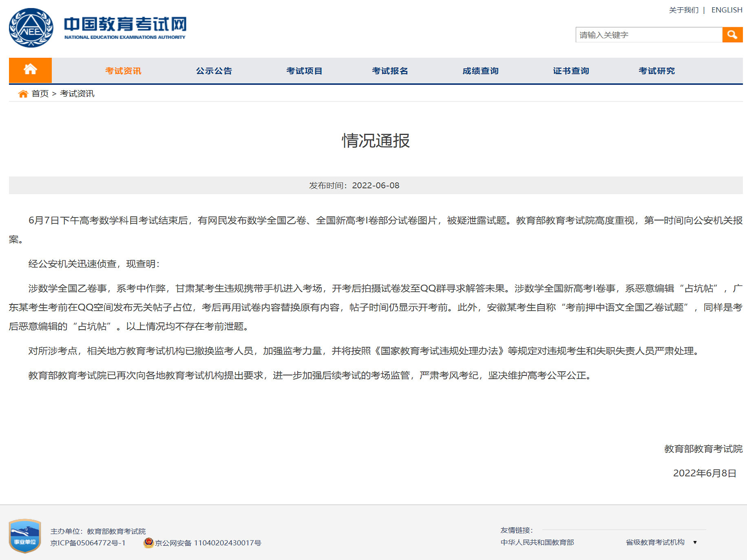747x560 pixels.
Task: Go to 考试项目 in the menu
Action: [x=304, y=71]
